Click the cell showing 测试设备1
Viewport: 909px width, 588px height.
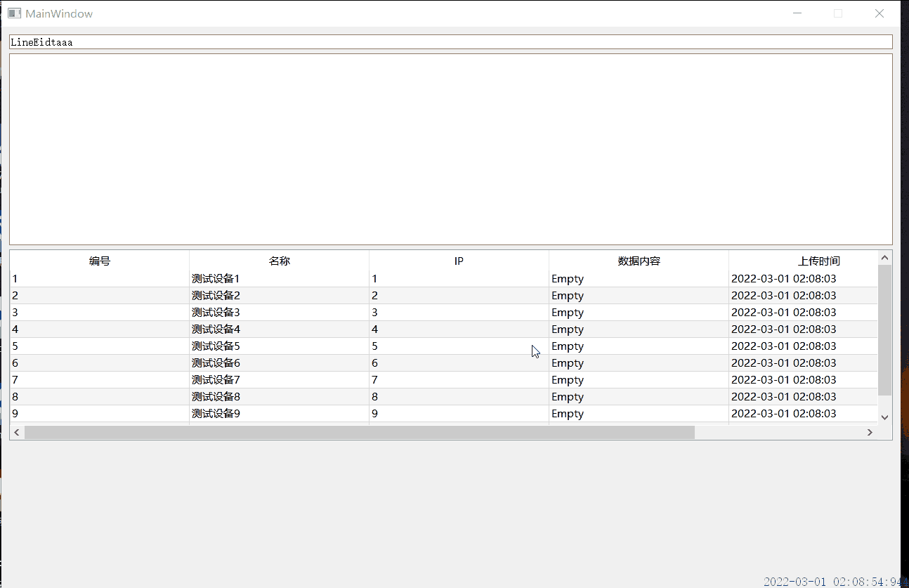pyautogui.click(x=215, y=278)
